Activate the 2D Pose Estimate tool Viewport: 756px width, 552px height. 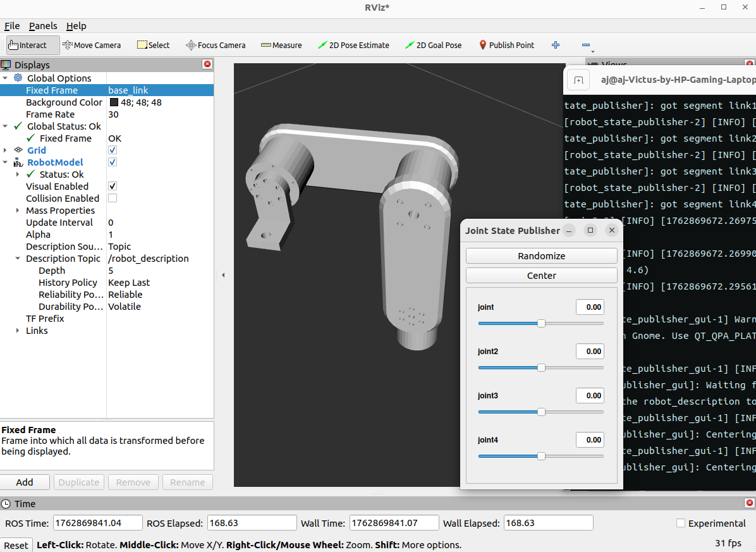click(x=353, y=45)
